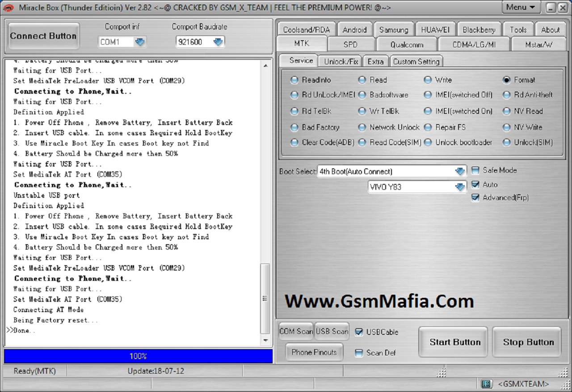Image resolution: width=572 pixels, height=392 pixels.
Task: Toggle the USBCable checkbox
Action: tap(359, 332)
